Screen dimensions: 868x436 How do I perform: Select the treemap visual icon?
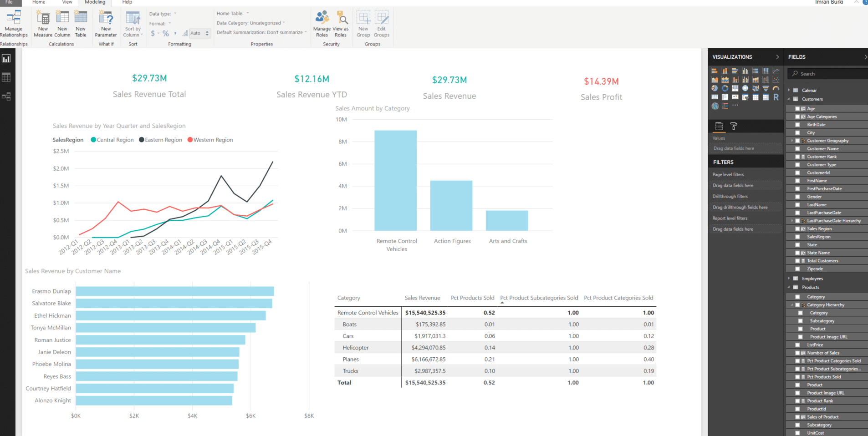pos(735,88)
